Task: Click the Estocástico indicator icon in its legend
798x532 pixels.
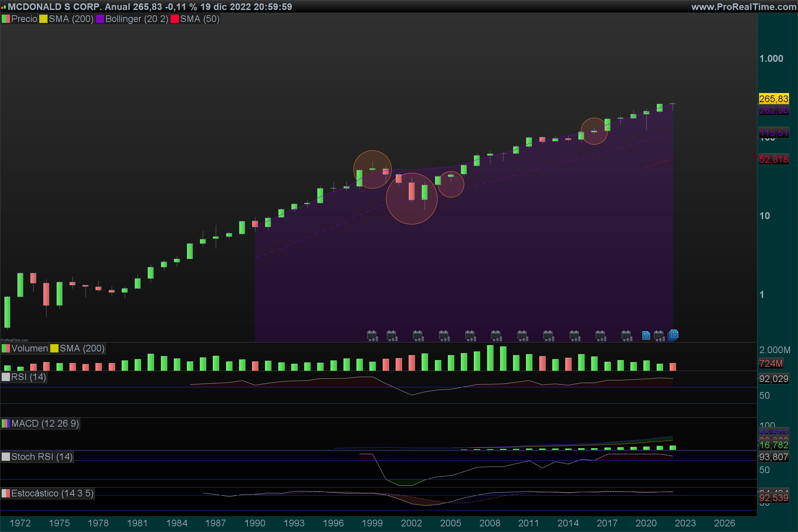Action: click(x=6, y=493)
